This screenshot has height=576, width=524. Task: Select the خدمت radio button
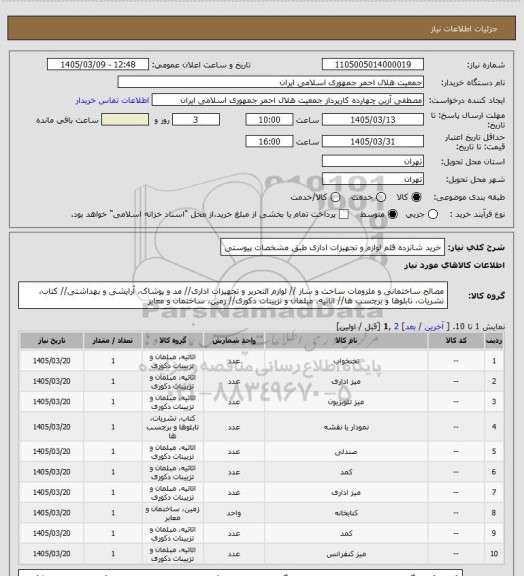click(381, 197)
